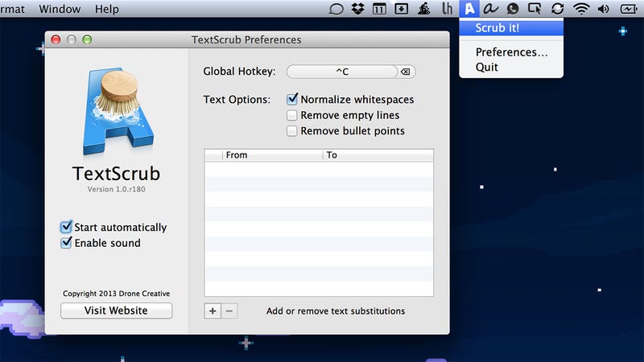Open the Window menu
Image resolution: width=644 pixels, height=362 pixels.
click(x=60, y=9)
